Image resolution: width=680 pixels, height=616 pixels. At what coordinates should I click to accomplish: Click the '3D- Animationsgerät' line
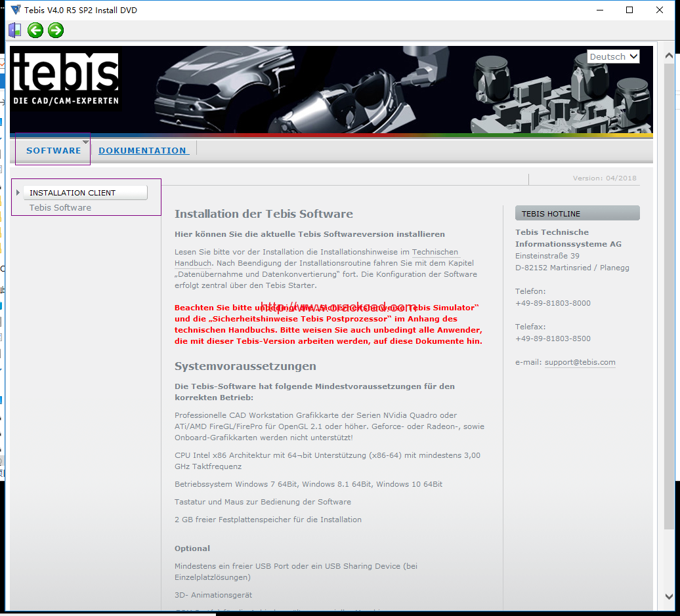(213, 595)
